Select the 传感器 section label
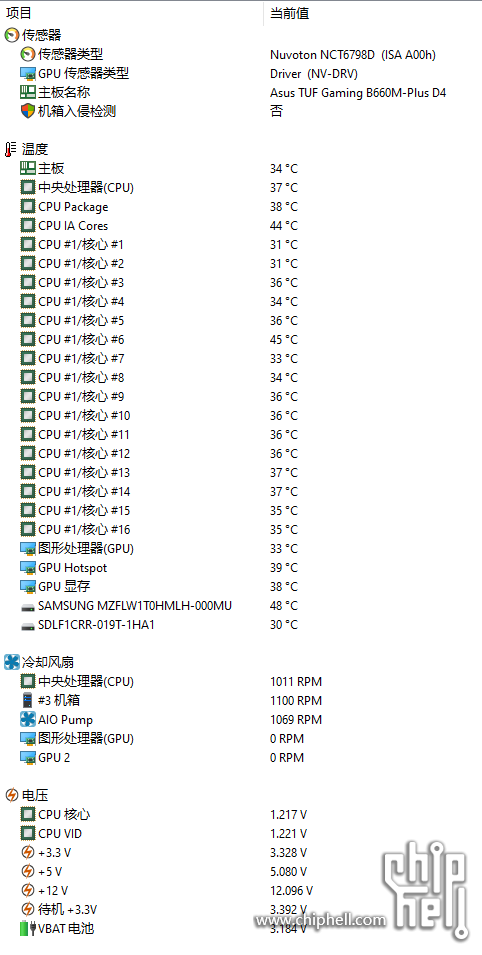The height and width of the screenshot is (955, 482). click(41, 35)
